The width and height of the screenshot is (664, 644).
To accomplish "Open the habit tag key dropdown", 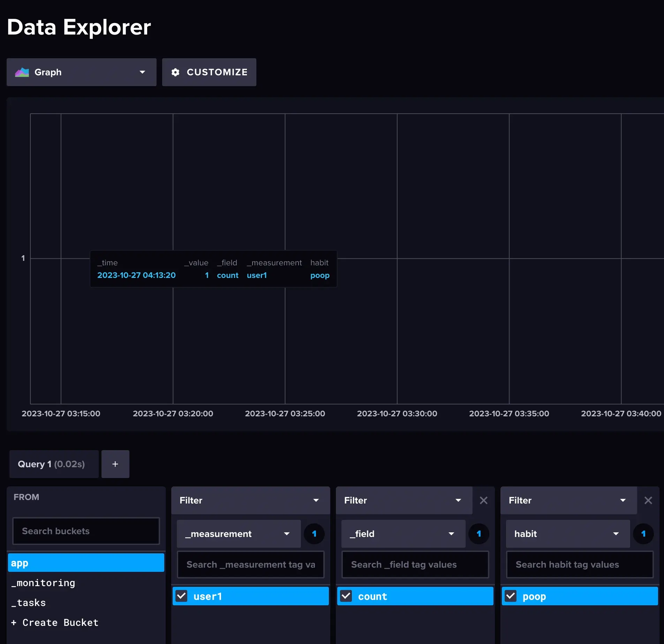I will point(567,534).
